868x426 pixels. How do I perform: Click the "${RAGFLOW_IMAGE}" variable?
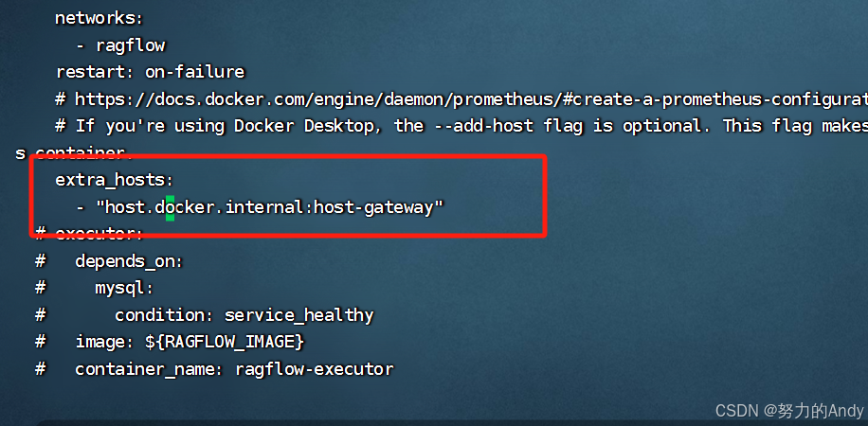pos(225,343)
